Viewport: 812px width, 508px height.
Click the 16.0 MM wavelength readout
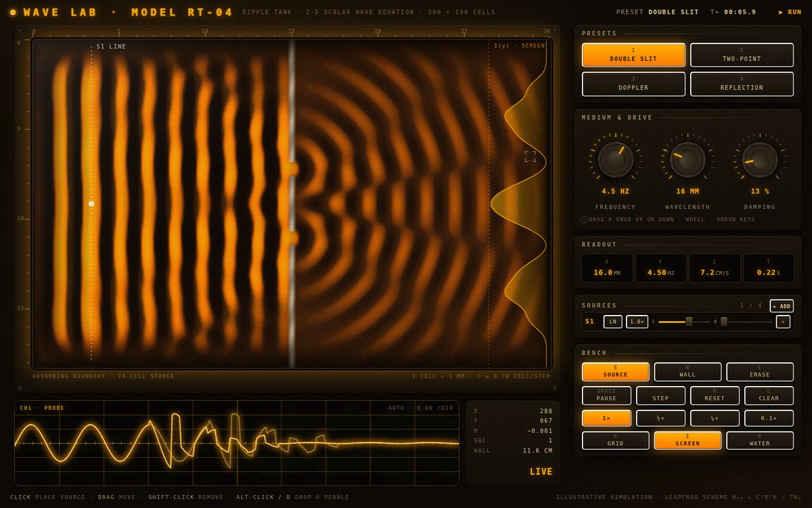[607, 268]
